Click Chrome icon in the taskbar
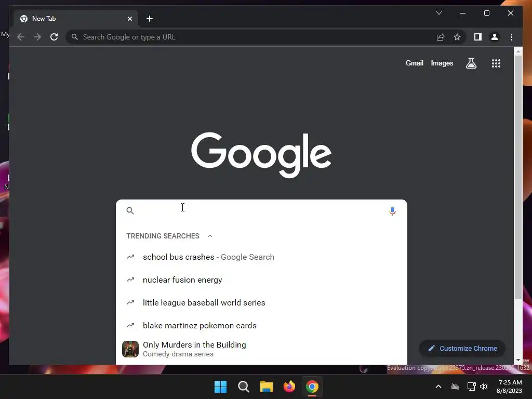Screen dimensions: 532x399 312,387
